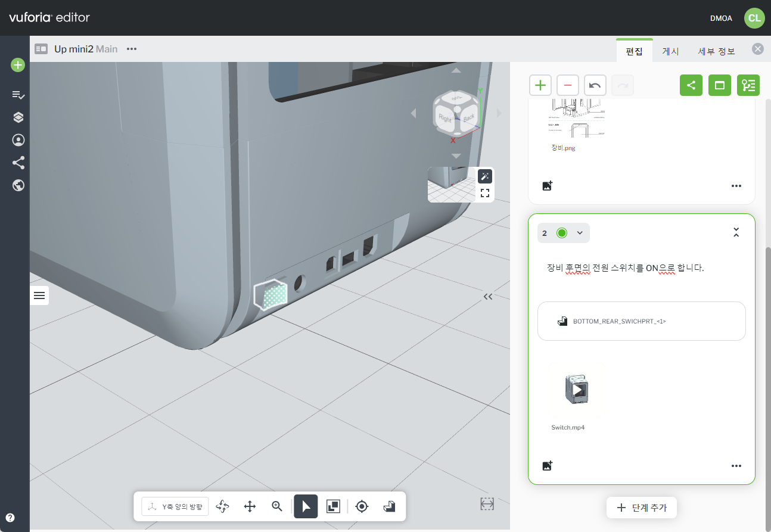Viewport: 771px width, 532px height.
Task: Select the orbit/rotate view tool
Action: 223,506
